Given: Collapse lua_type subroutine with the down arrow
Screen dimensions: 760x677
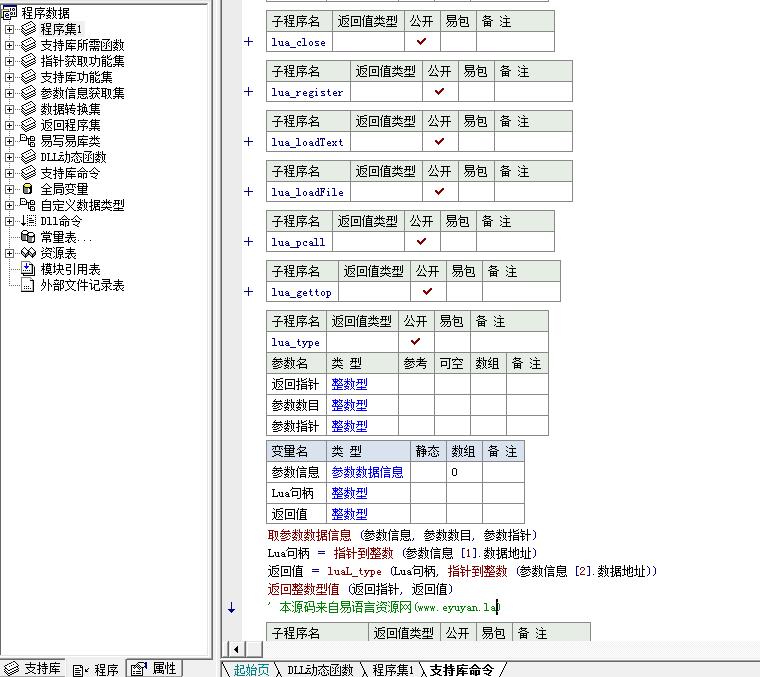Looking at the screenshot, I should pyautogui.click(x=232, y=607).
